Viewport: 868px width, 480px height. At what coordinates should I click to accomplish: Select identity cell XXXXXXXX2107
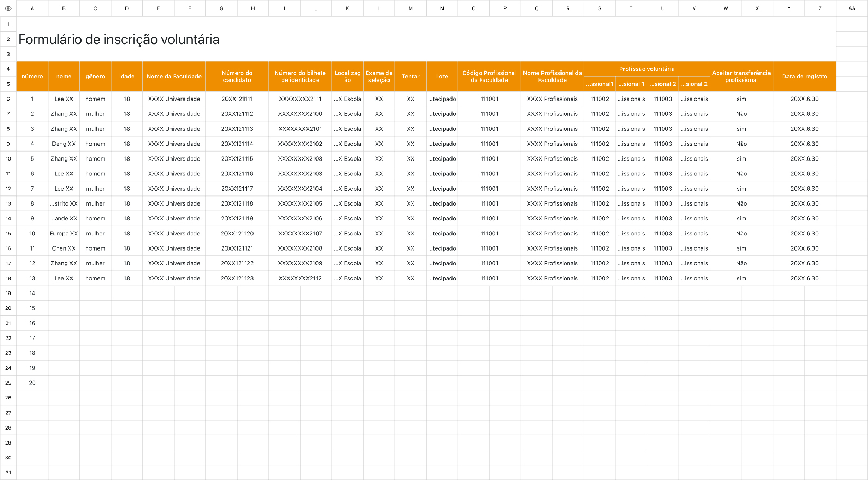point(300,234)
